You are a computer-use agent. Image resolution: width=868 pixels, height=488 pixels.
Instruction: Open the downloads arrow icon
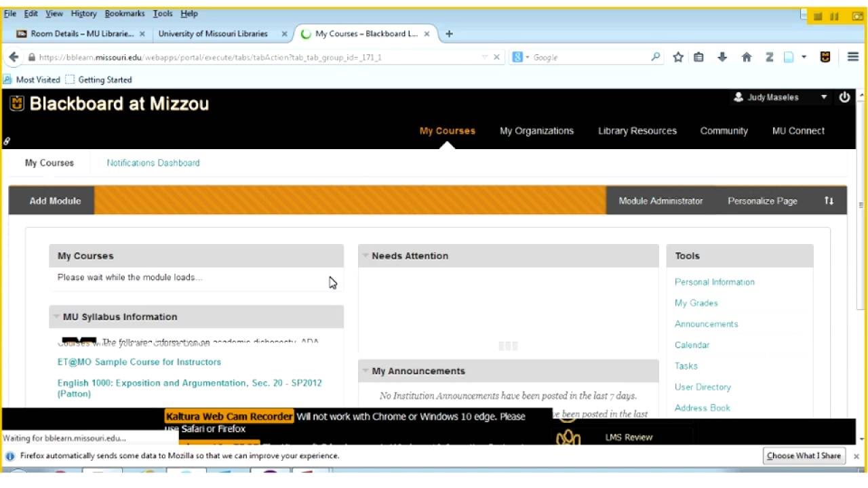[x=722, y=58]
